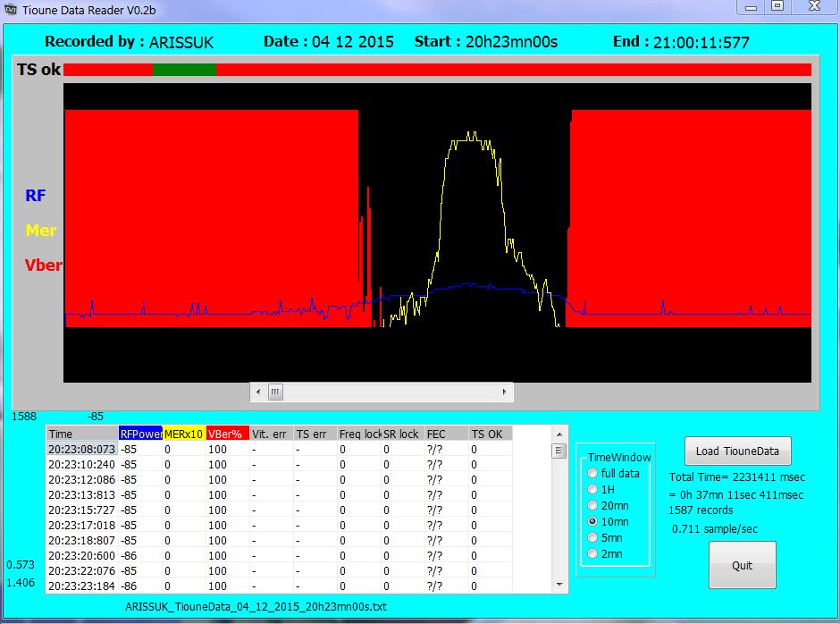This screenshot has height=624, width=840.
Task: Click the 0.711 sample/sec text
Action: (x=715, y=529)
